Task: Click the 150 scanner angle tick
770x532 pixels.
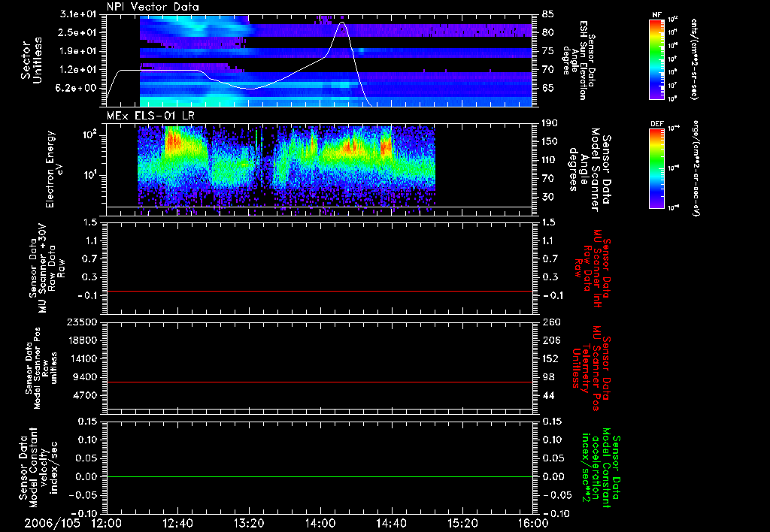Action: coord(551,142)
